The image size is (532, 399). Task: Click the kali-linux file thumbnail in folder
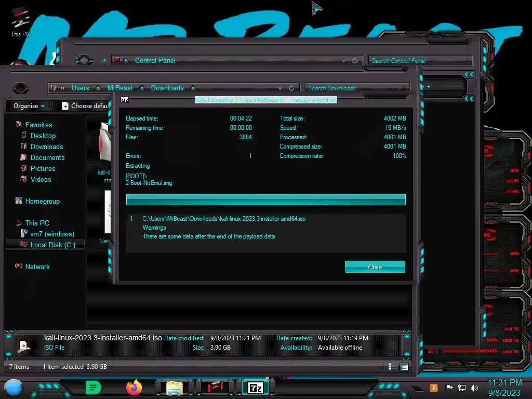pyautogui.click(x=105, y=141)
